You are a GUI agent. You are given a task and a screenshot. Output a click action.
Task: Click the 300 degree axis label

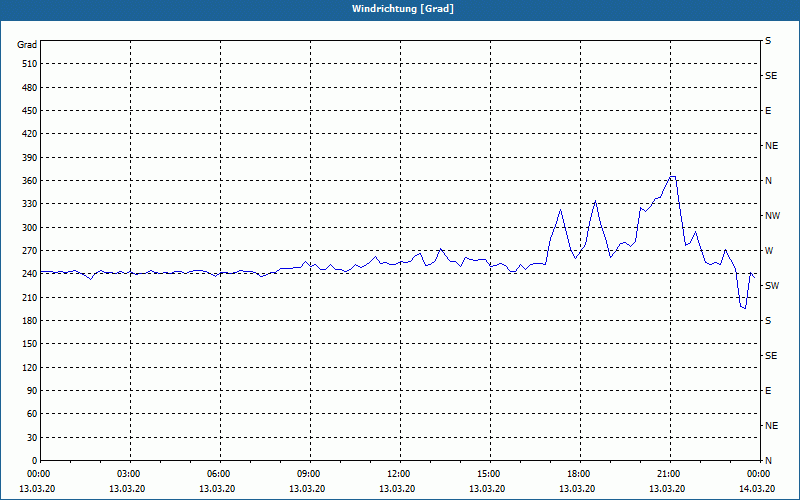(30, 228)
